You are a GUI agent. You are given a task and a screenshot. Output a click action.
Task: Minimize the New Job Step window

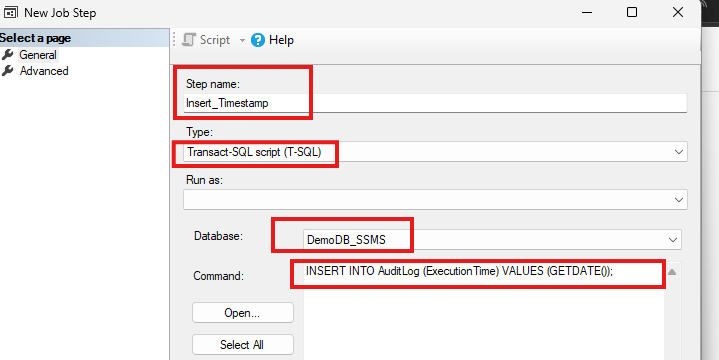[x=587, y=12]
